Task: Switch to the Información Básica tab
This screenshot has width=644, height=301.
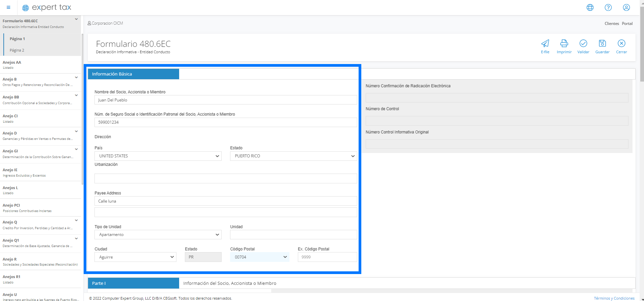Action: [133, 74]
